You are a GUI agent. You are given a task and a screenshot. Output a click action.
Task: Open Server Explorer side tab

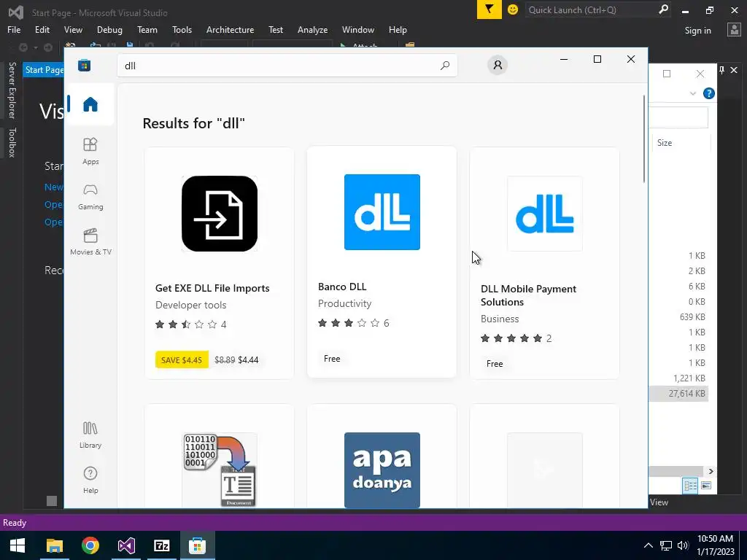pyautogui.click(x=12, y=90)
